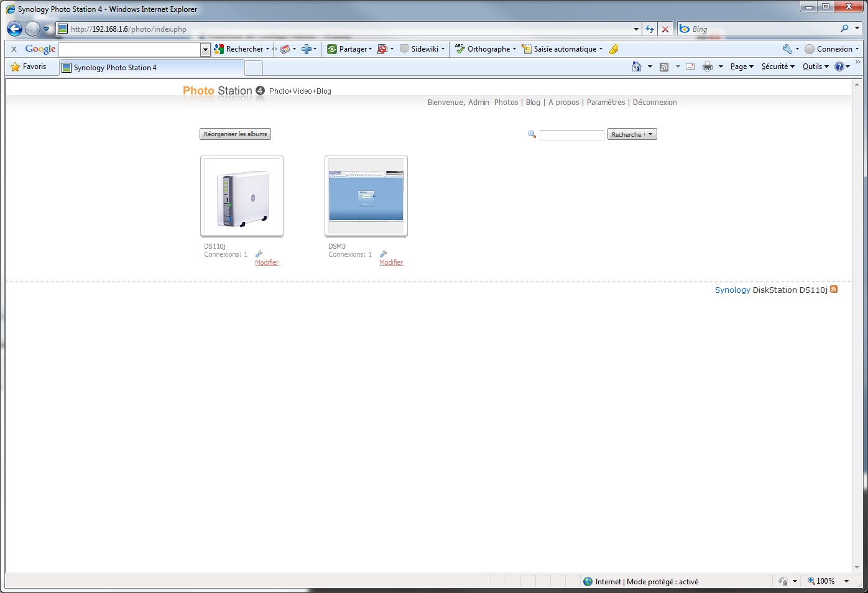Click the Bing search magnifier icon
Image resolution: width=868 pixels, height=593 pixels.
[844, 29]
